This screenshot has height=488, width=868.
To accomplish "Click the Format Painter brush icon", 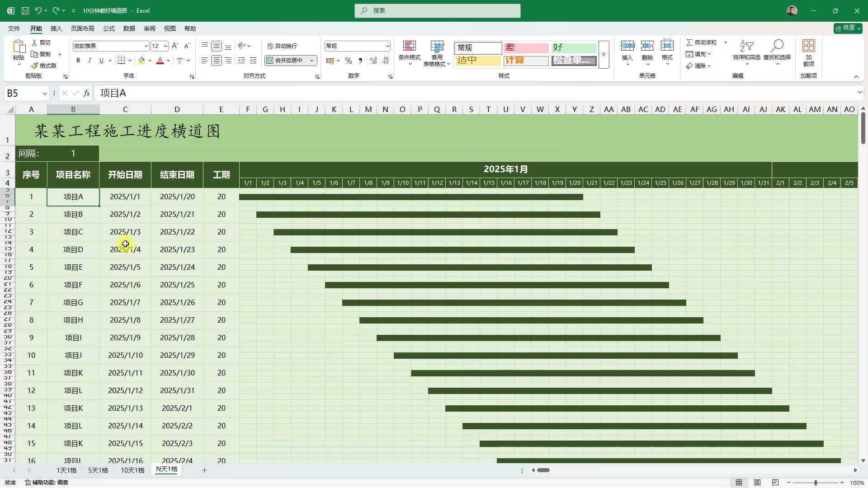I will point(35,66).
